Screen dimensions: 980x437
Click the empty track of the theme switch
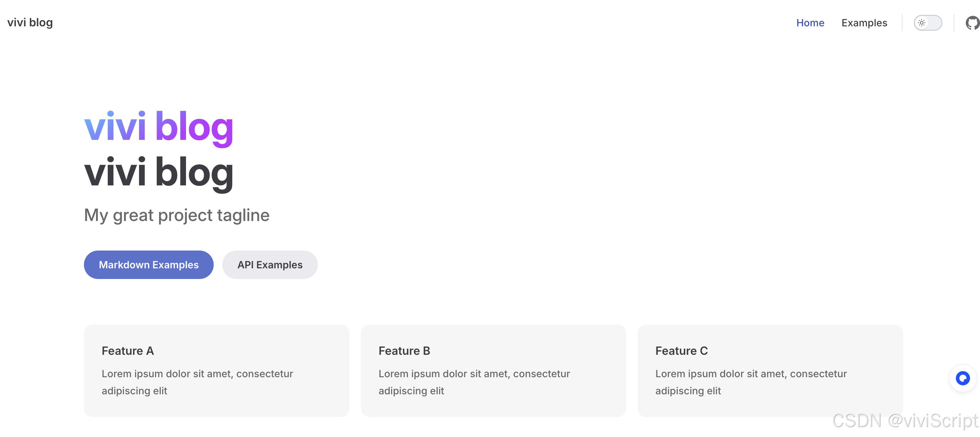pyautogui.click(x=935, y=23)
